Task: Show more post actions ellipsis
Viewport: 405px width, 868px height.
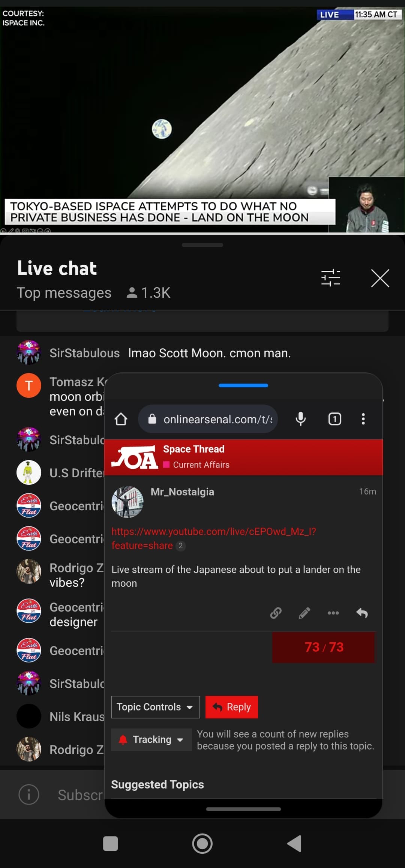Action: pos(333,613)
